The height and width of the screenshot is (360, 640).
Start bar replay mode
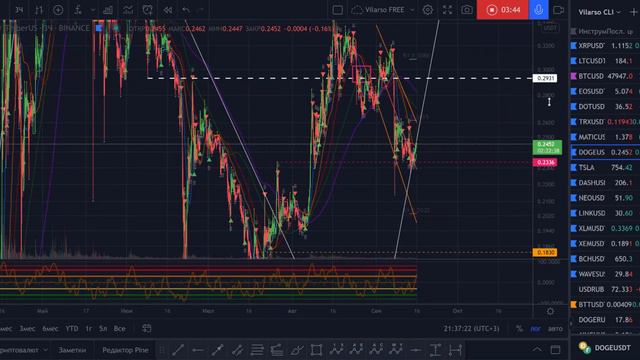coord(167,10)
